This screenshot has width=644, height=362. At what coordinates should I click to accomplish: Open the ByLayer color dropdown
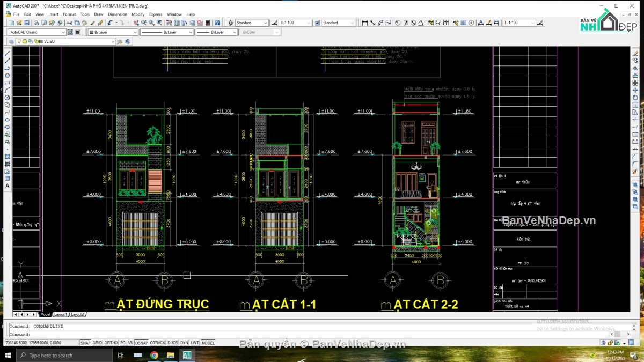[113, 32]
